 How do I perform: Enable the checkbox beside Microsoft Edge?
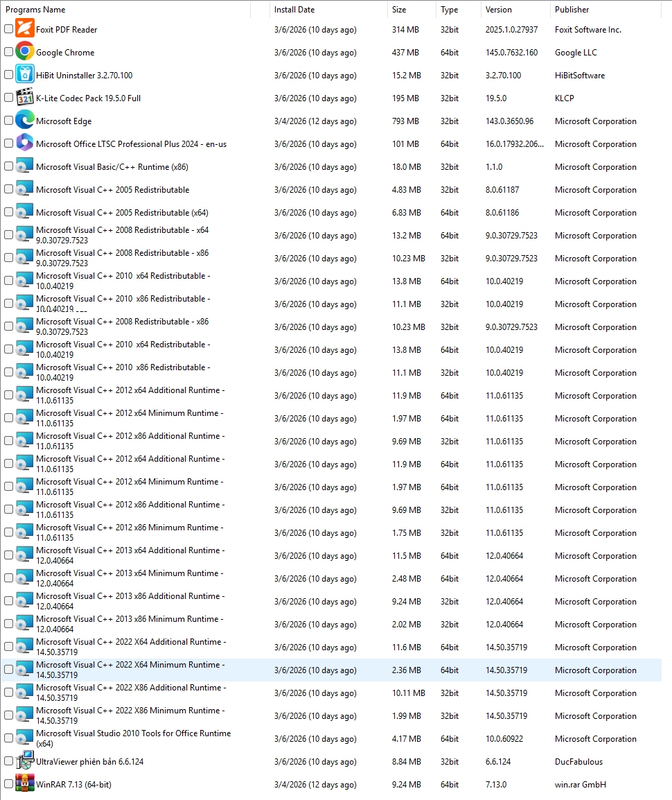(x=8, y=121)
